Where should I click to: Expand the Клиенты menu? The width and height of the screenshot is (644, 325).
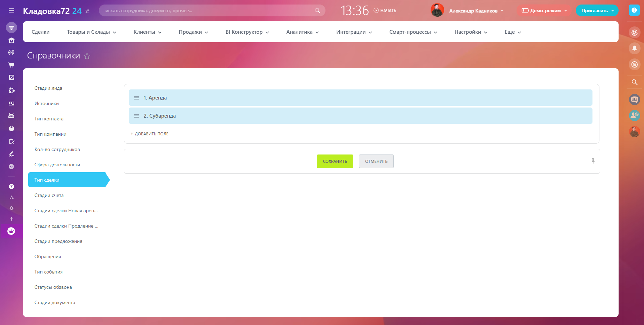point(148,32)
